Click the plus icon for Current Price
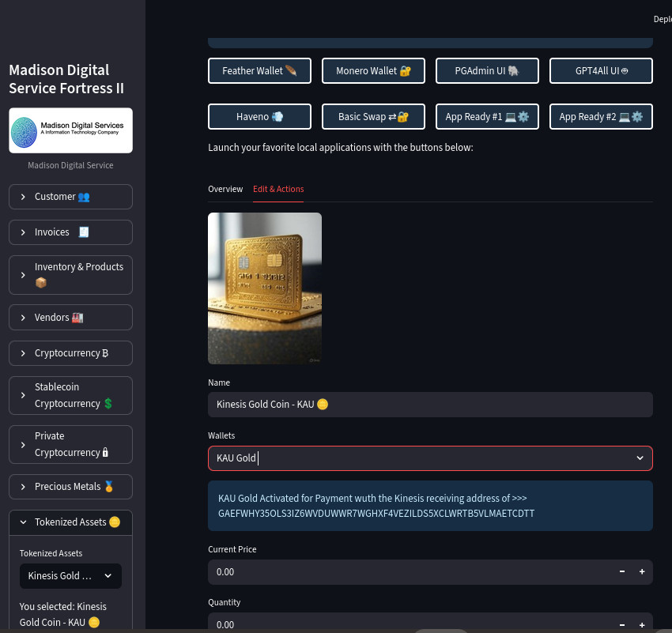672x633 pixels. pos(641,571)
